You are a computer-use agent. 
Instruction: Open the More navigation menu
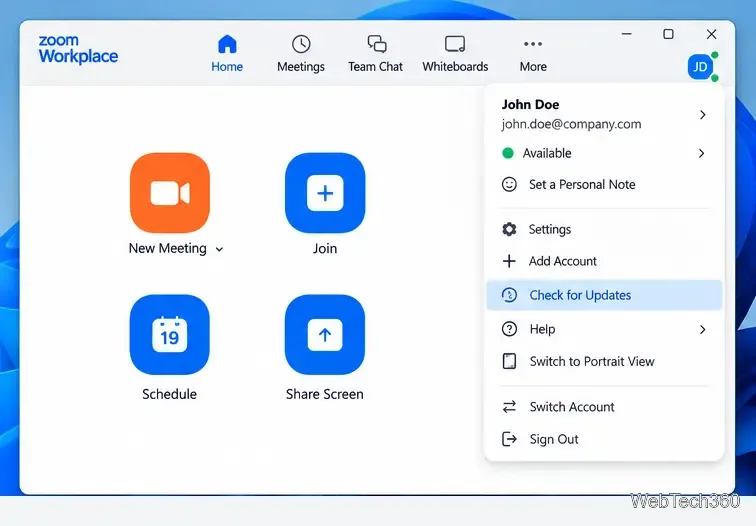(x=533, y=54)
